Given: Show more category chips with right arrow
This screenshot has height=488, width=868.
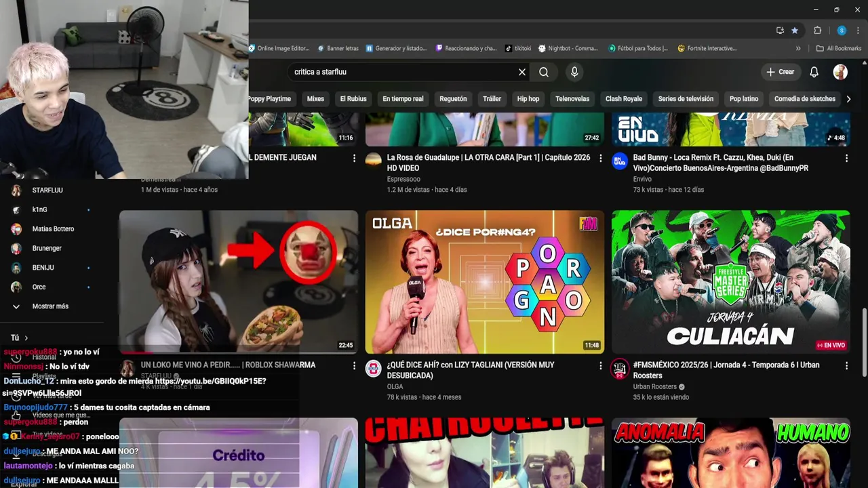Looking at the screenshot, I should coord(848,99).
